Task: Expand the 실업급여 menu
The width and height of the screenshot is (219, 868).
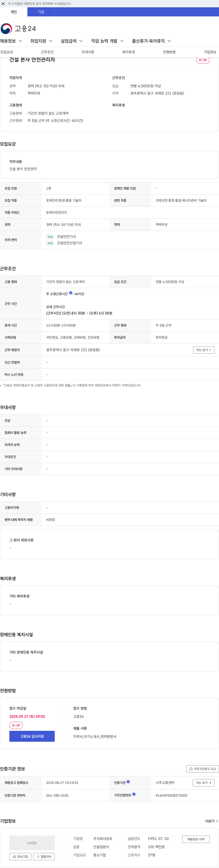Action: click(72, 41)
